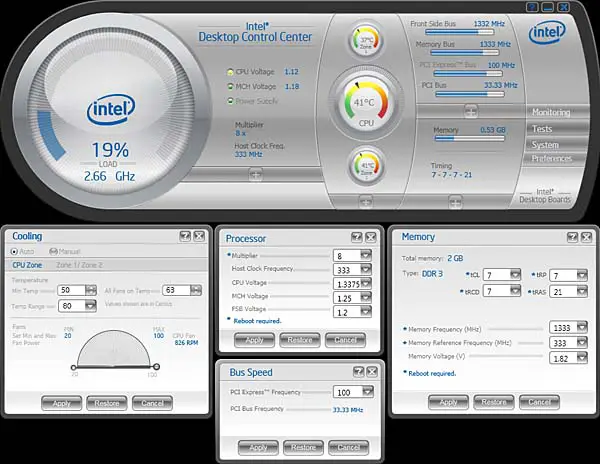Expand the bus speeds panel plus button

tap(470, 111)
